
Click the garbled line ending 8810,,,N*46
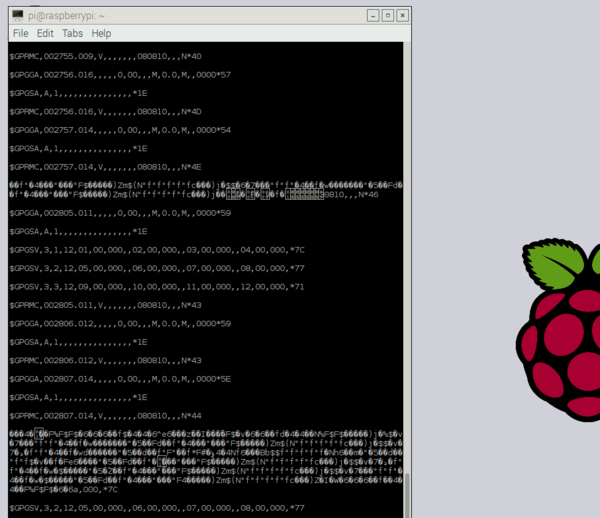point(194,195)
